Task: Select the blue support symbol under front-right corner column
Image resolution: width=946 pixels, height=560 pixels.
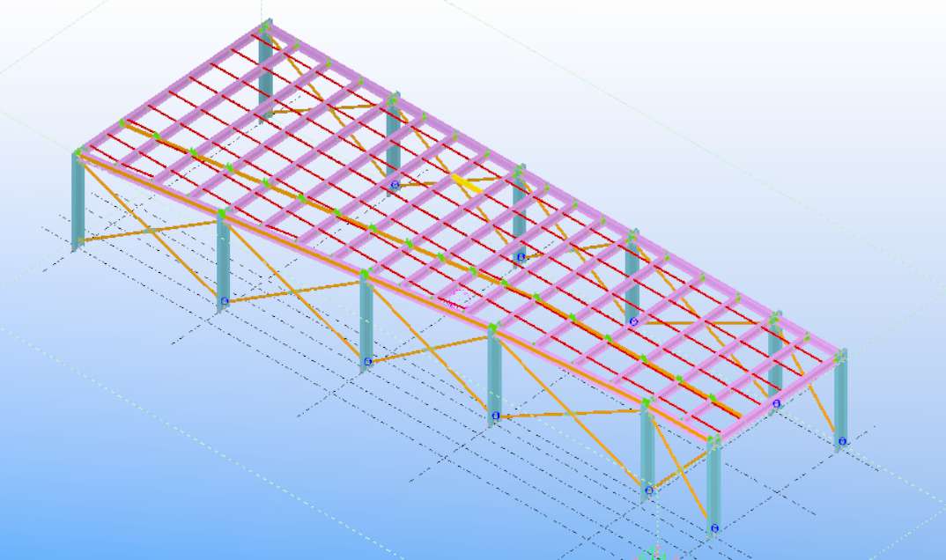Action: 714,528
